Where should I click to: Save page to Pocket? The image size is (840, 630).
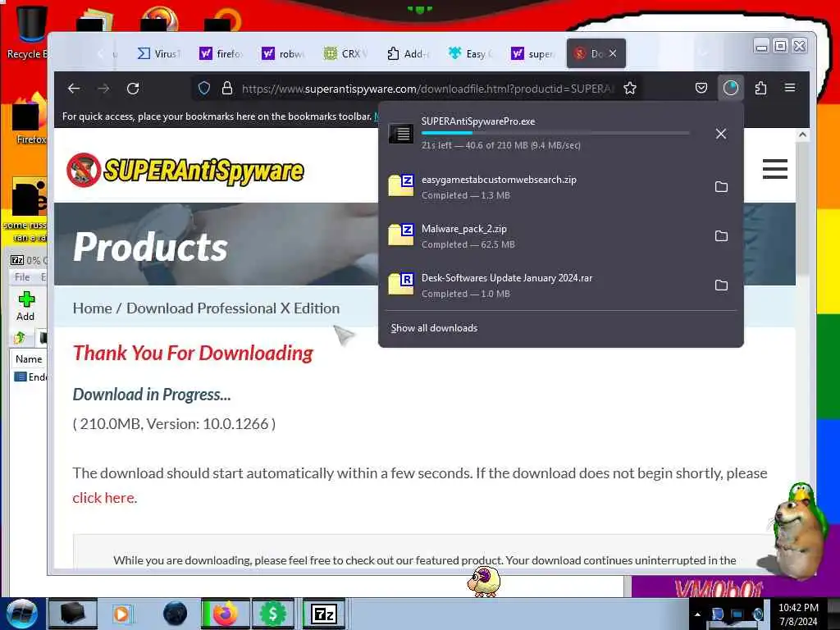coord(701,88)
